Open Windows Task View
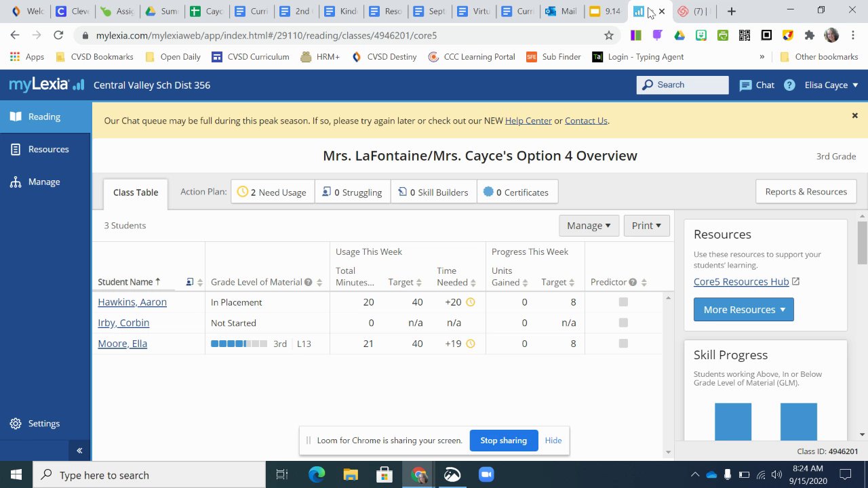The height and width of the screenshot is (488, 868). [x=282, y=475]
